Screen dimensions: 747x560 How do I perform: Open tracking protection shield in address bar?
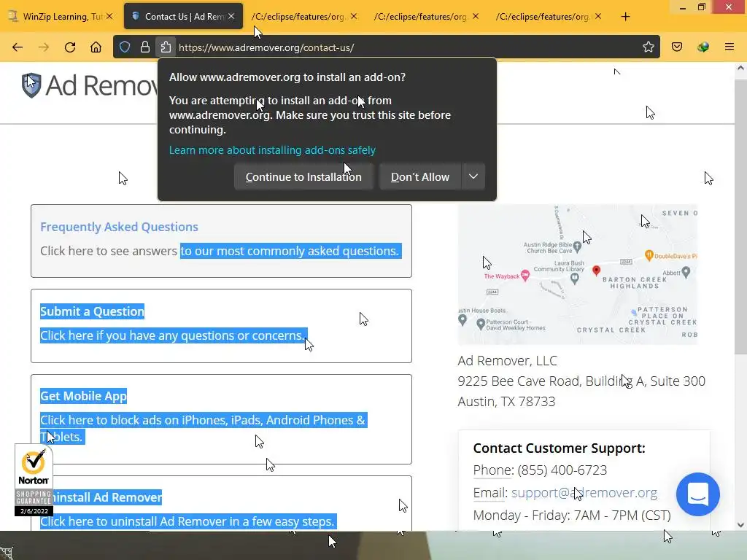[x=125, y=47]
